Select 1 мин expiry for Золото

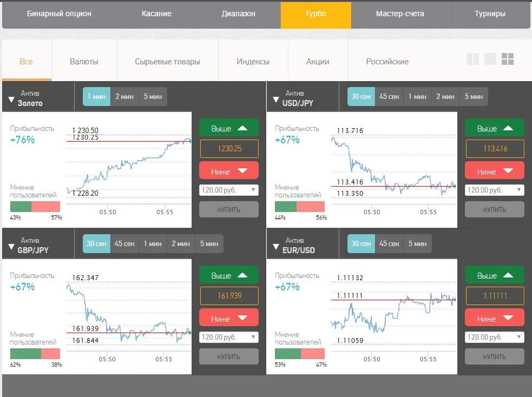tap(96, 97)
